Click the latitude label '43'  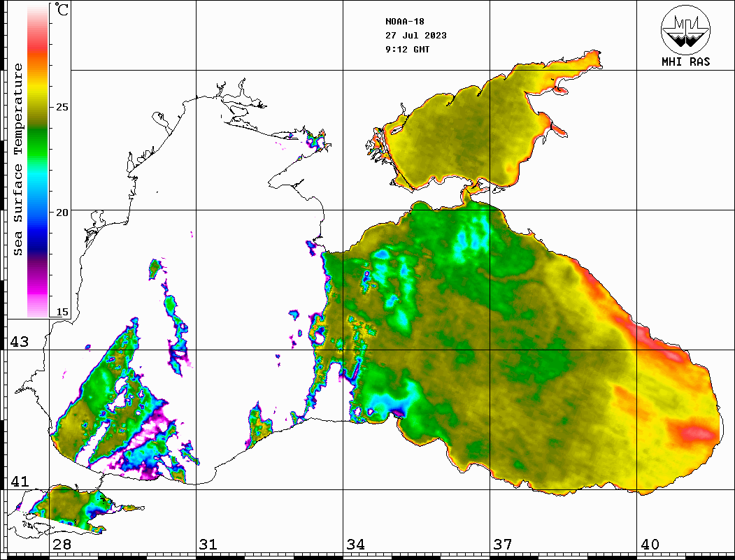[19, 342]
